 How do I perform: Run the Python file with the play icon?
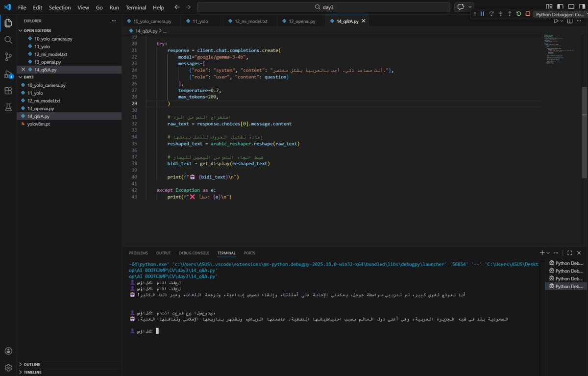point(556,21)
